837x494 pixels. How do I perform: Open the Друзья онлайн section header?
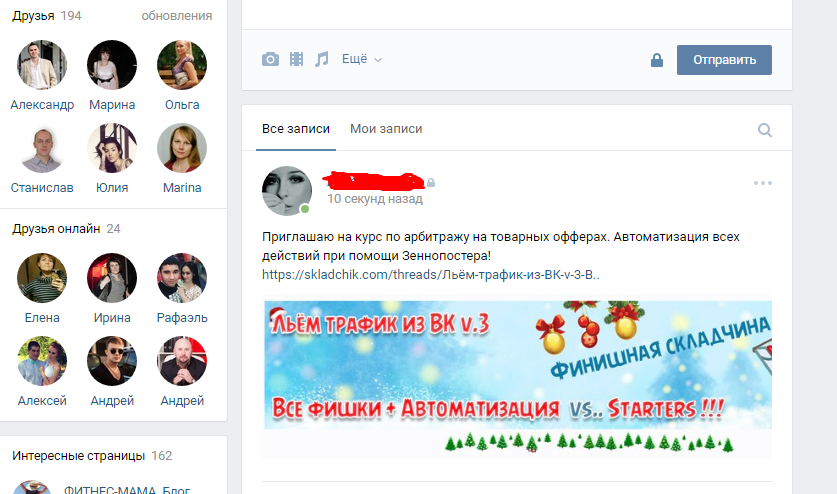pyautogui.click(x=56, y=229)
